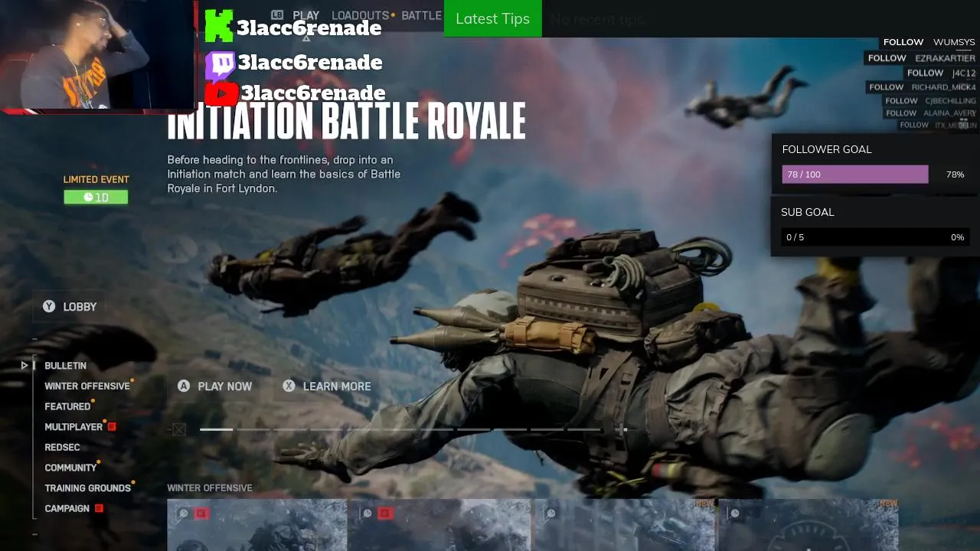Click the NEW tag on the third card

point(704,504)
